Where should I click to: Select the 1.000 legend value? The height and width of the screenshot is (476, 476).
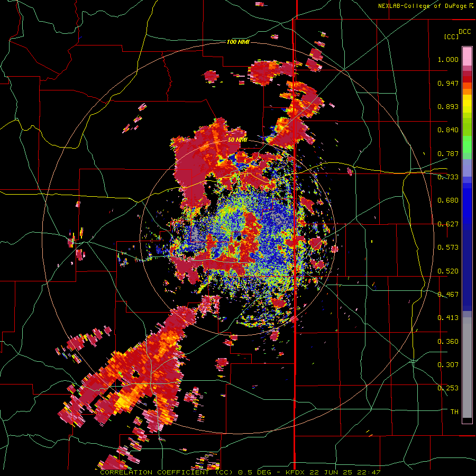coord(448,59)
